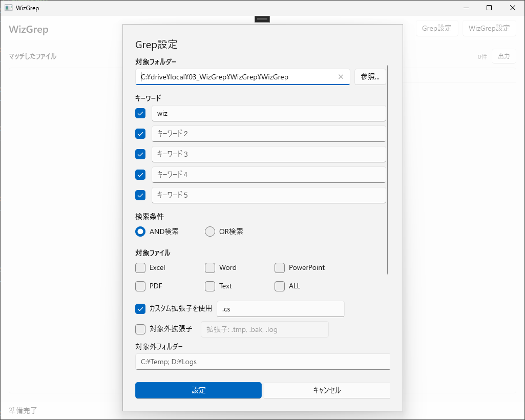Screen dimensions: 525x420
Task: Click the キャンセル button
Action: pos(327,390)
